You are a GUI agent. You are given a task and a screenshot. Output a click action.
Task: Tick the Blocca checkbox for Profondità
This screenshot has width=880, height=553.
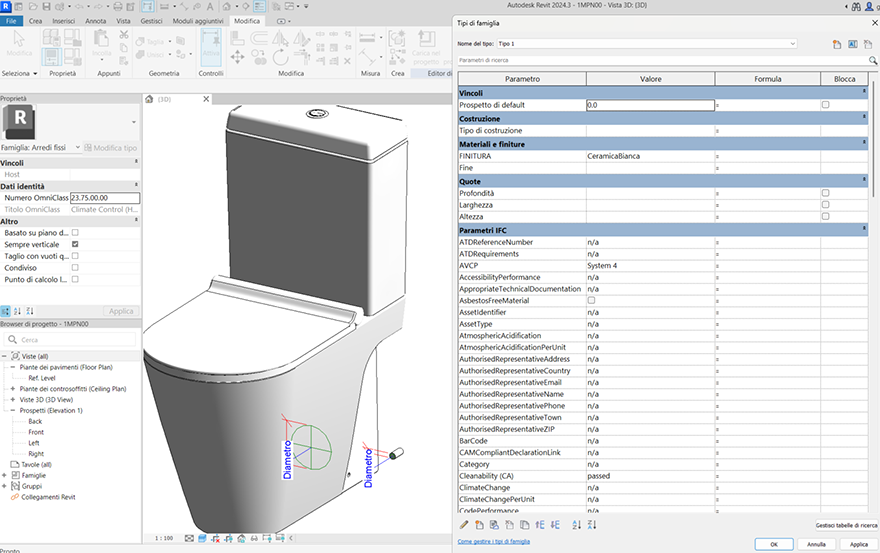click(825, 193)
